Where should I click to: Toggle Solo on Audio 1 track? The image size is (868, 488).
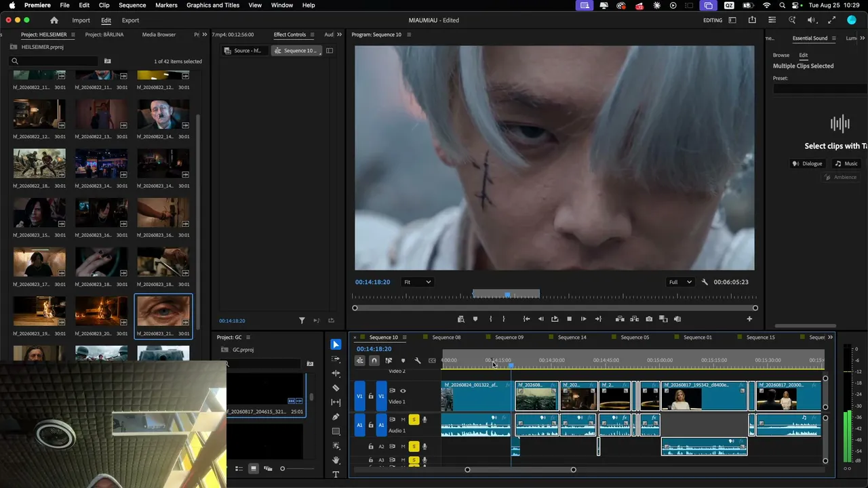click(414, 420)
